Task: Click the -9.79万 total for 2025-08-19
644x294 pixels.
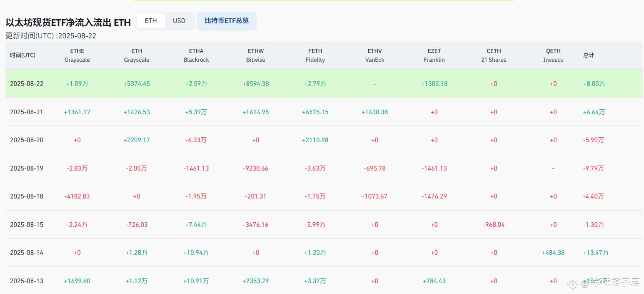Action: click(594, 168)
